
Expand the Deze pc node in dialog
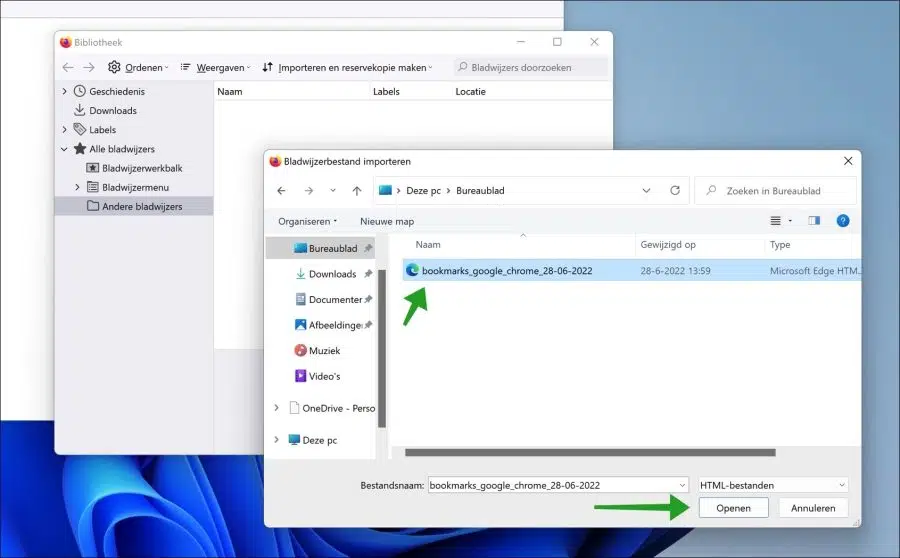[277, 440]
